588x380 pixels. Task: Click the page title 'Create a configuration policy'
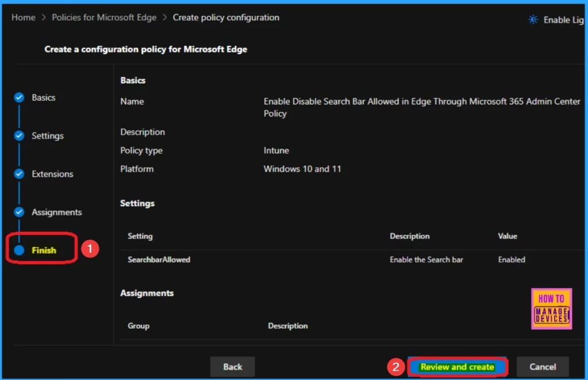pos(146,49)
